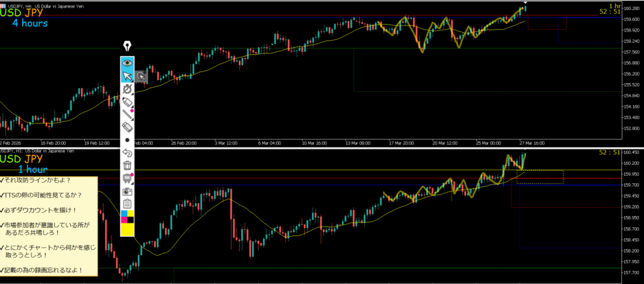Pick the cyan color swatch
The image size is (644, 284).
coord(124,213)
